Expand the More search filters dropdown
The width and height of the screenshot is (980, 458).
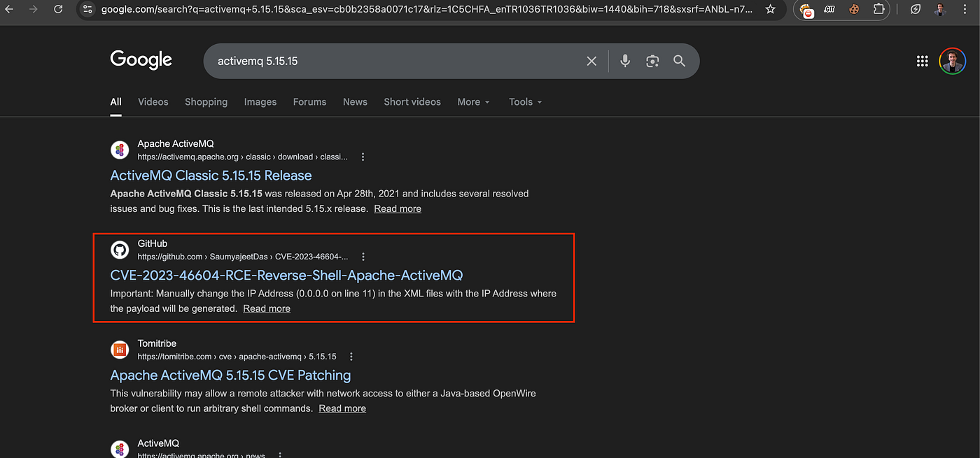coord(474,102)
